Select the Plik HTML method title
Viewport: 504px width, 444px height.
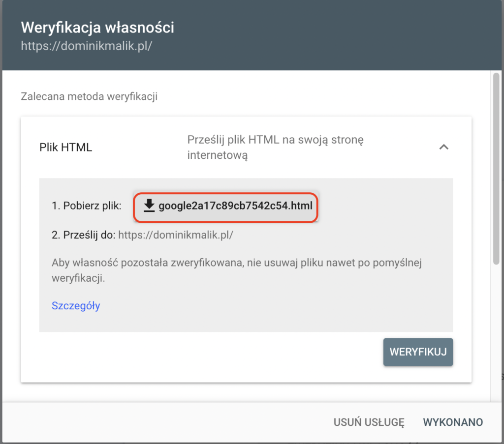(65, 148)
